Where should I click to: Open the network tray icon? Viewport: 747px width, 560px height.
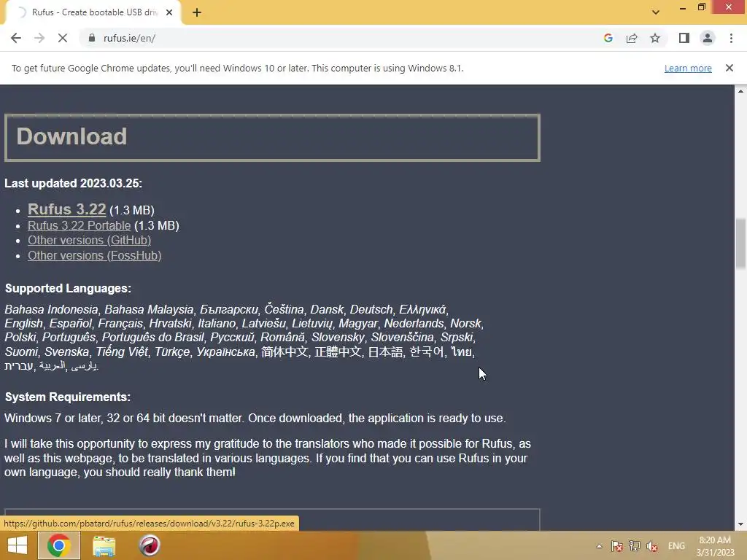[635, 546]
